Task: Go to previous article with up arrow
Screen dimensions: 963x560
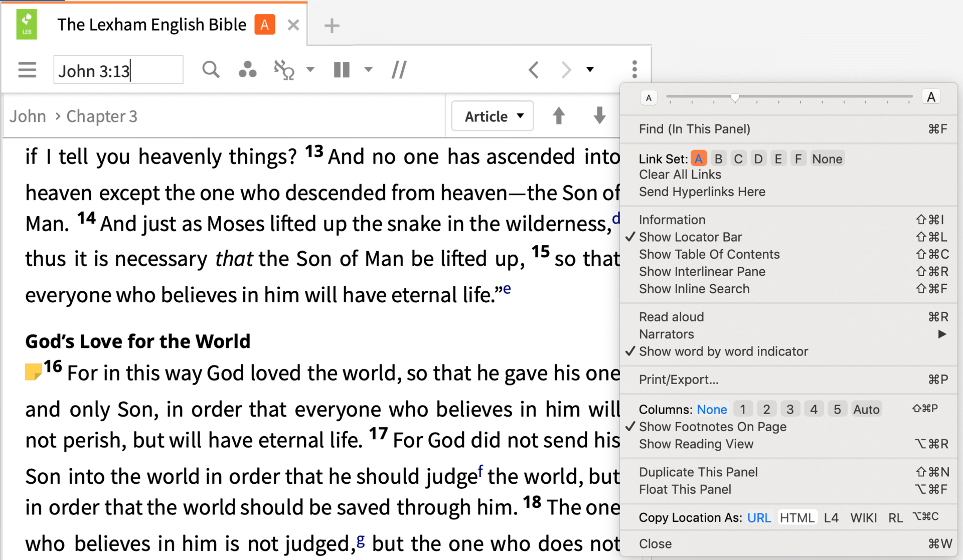Action: tap(559, 116)
